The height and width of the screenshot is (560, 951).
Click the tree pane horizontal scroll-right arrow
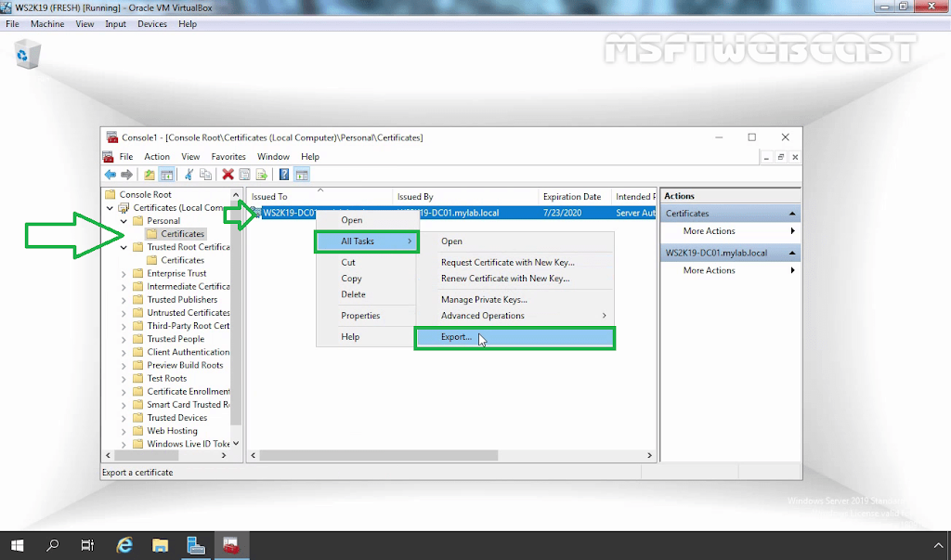[224, 455]
